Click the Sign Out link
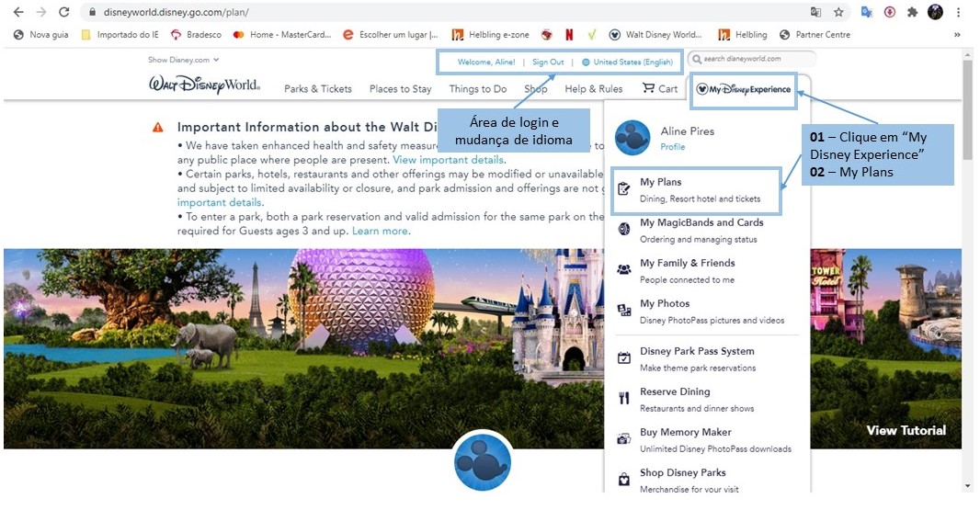This screenshot has width=980, height=510. click(x=548, y=62)
